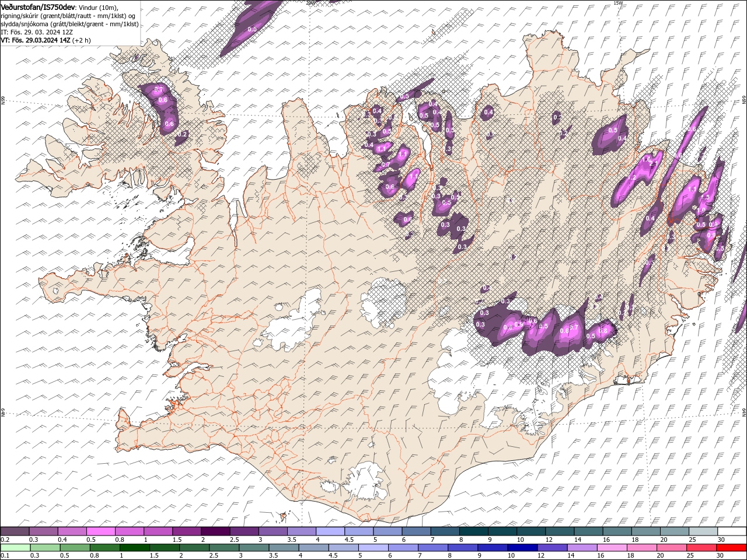Pick the crimson 25–30 swatch in the lower scale
This screenshot has height=560, width=747.
[701, 548]
